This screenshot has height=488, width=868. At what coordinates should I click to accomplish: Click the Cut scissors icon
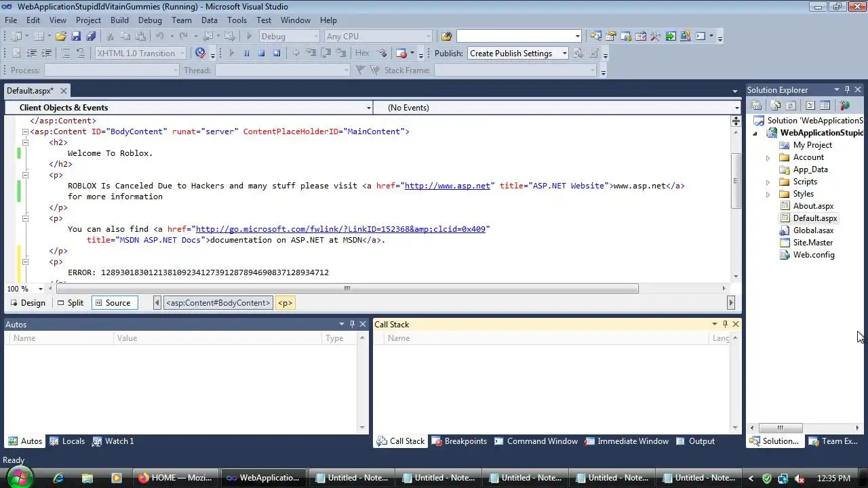click(110, 36)
